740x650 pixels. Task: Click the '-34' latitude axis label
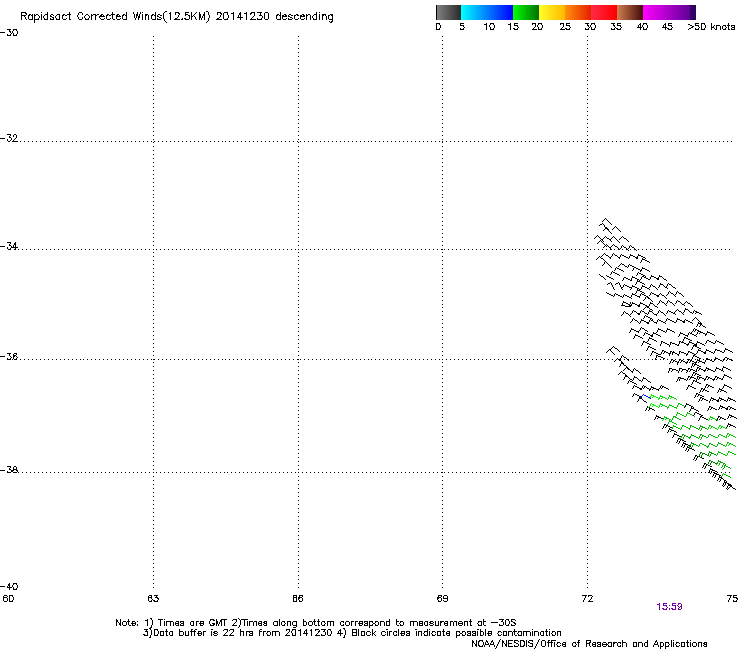pos(9,246)
